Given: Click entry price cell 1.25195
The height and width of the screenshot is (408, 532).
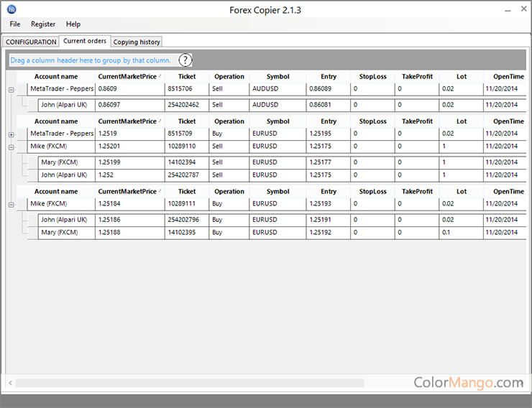Looking at the screenshot, I should click(329, 134).
